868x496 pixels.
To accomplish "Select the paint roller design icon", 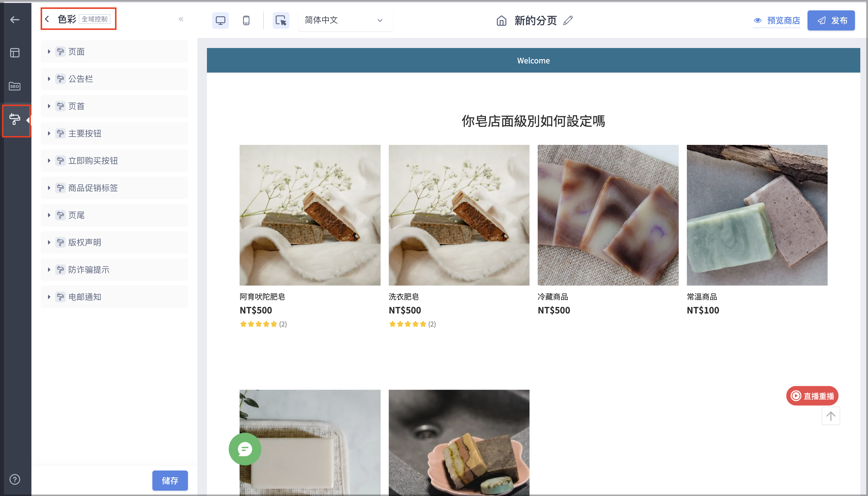I will 15,119.
